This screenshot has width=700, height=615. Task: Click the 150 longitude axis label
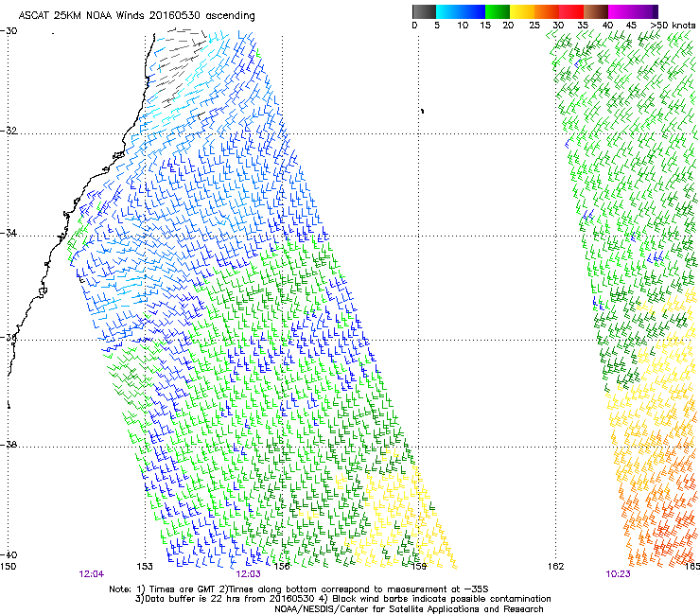[9, 567]
